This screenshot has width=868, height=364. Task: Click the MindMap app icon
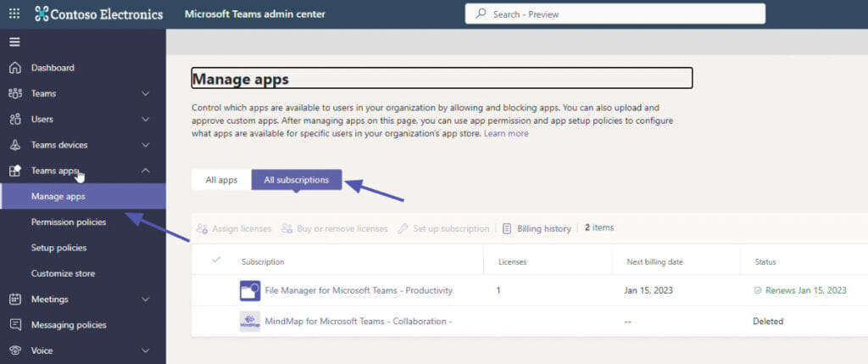point(250,322)
